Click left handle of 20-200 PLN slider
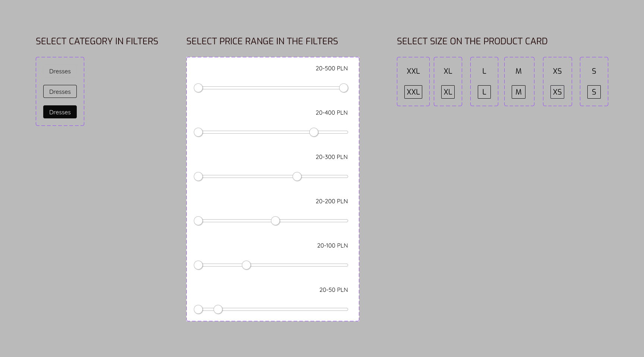Image resolution: width=644 pixels, height=357 pixels. point(198,221)
